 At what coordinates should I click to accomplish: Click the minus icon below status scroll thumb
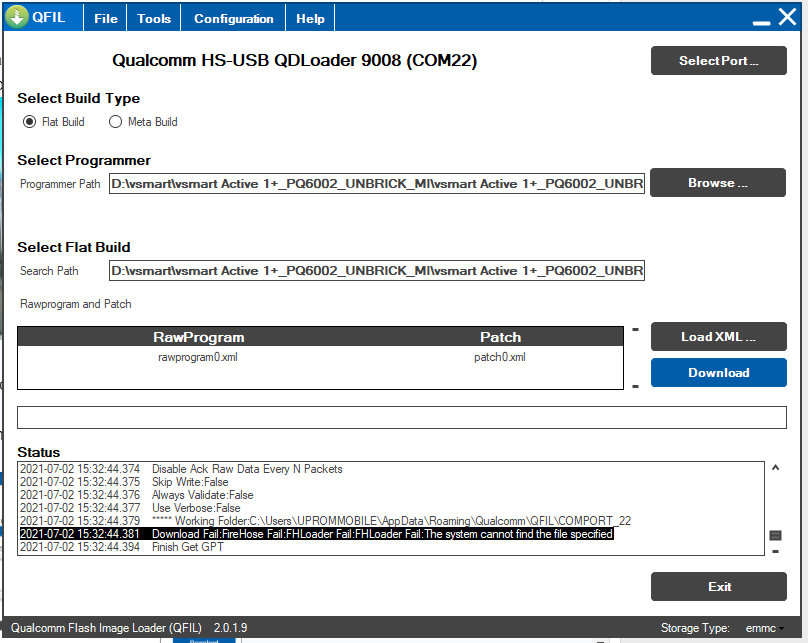[x=775, y=551]
